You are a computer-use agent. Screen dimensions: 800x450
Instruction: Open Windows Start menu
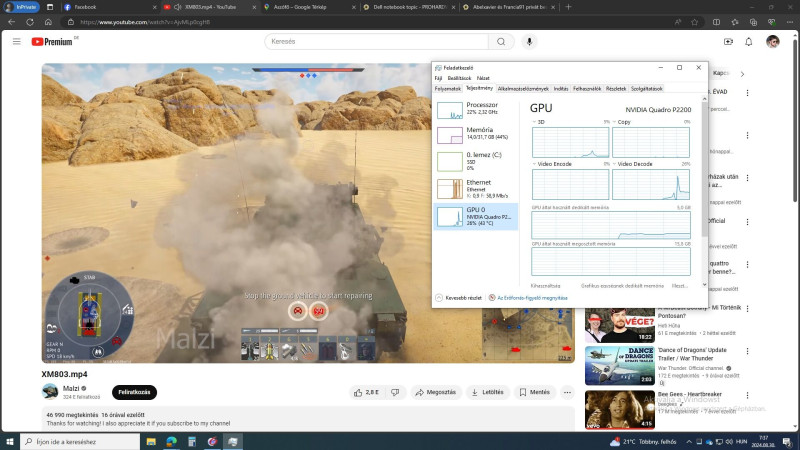[x=9, y=441]
